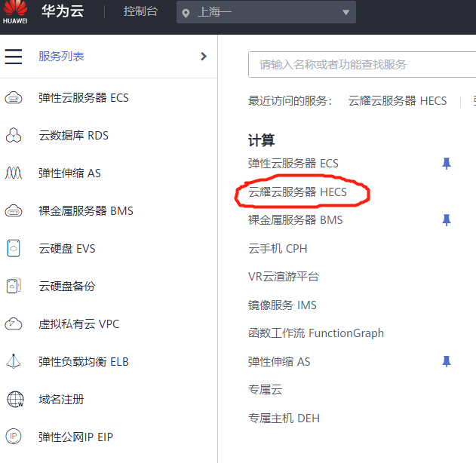Open VR云渲游平台 service

(284, 277)
